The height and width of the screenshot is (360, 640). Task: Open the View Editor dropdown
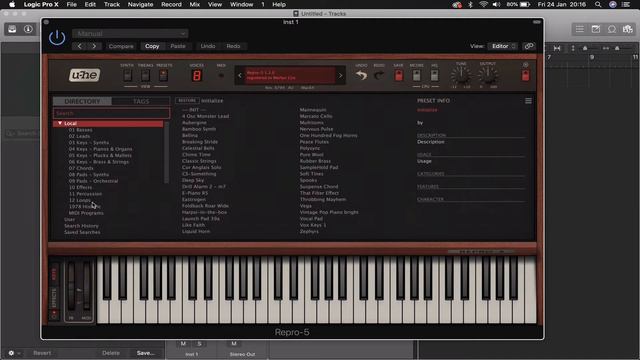pyautogui.click(x=503, y=46)
